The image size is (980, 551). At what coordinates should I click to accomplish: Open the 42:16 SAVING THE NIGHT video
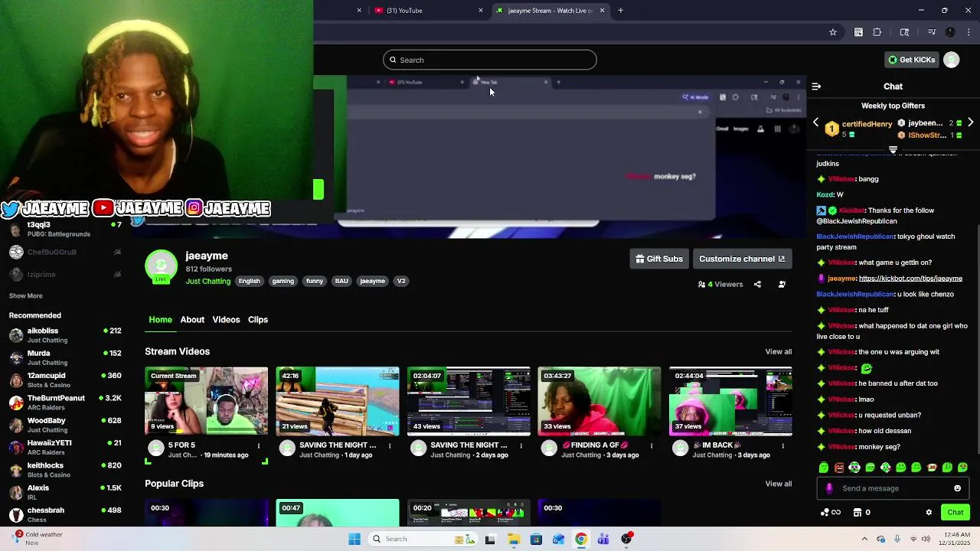[x=338, y=401]
